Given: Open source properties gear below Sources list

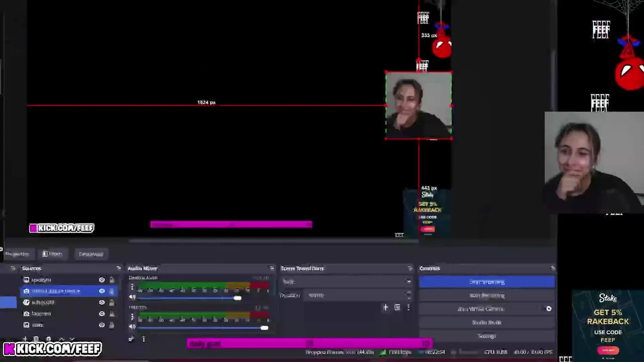Looking at the screenshot, I should tap(48, 339).
